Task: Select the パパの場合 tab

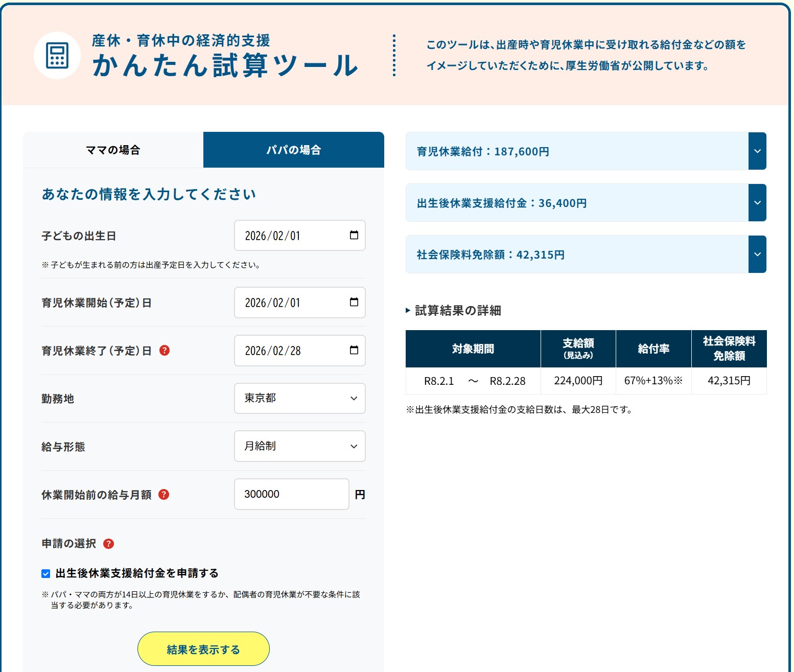Action: pyautogui.click(x=293, y=150)
